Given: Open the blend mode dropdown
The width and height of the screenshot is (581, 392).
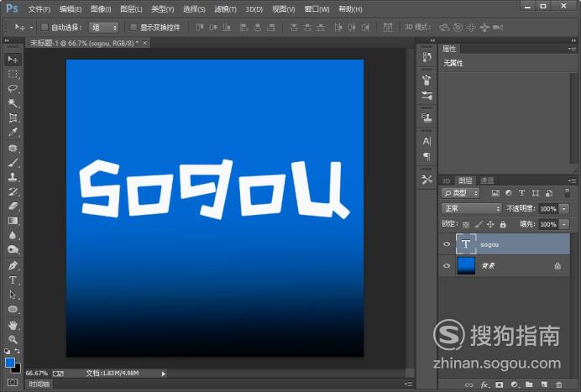Looking at the screenshot, I should pyautogui.click(x=471, y=209).
